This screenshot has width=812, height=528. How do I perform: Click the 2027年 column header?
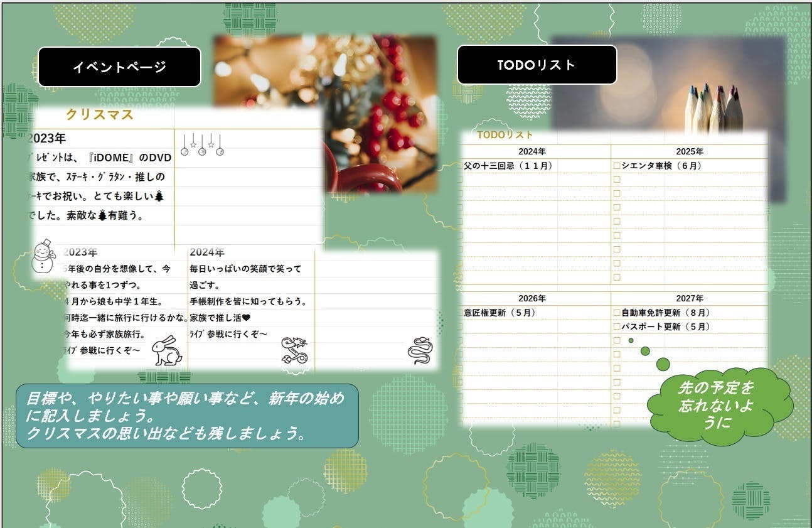click(689, 298)
